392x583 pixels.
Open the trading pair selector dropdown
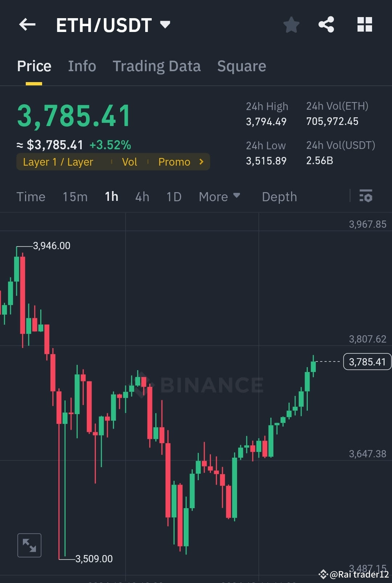point(165,24)
